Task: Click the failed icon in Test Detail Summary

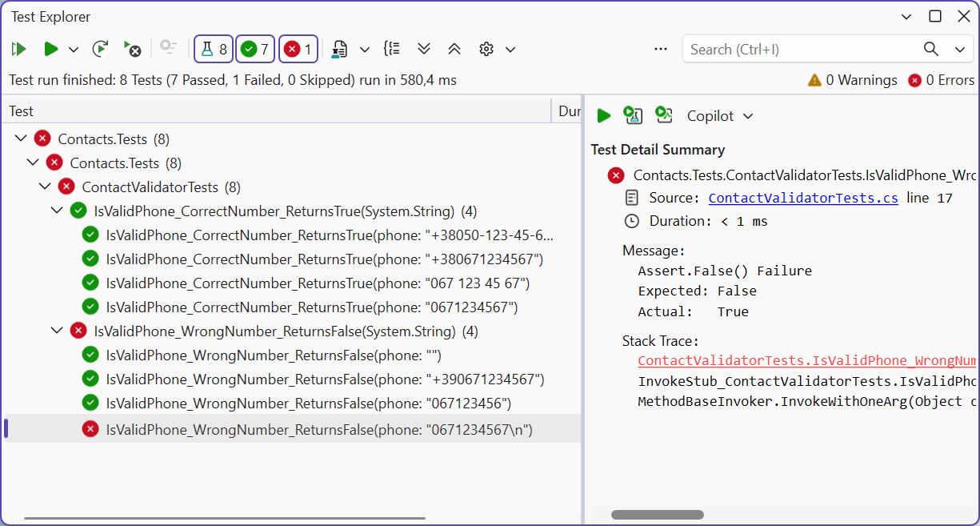Action: 616,175
